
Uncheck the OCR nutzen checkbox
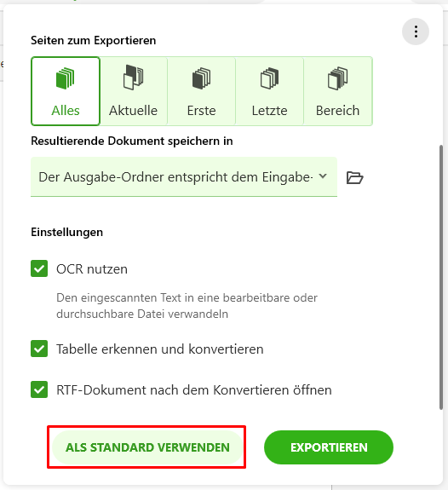click(x=39, y=268)
